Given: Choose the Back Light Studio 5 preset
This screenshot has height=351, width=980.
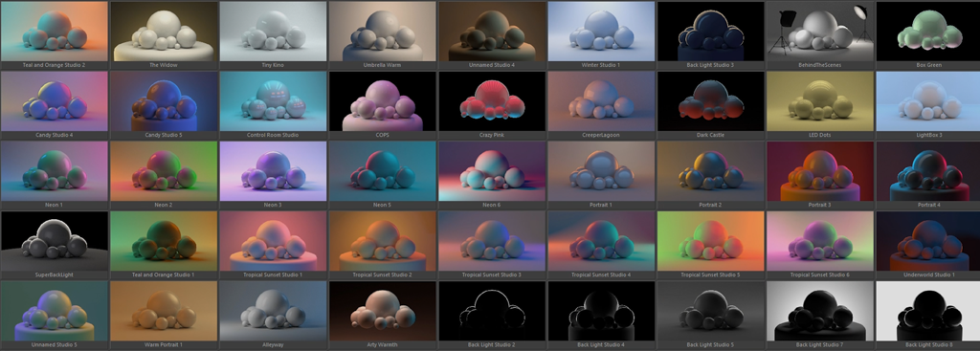Looking at the screenshot, I should [x=711, y=311].
